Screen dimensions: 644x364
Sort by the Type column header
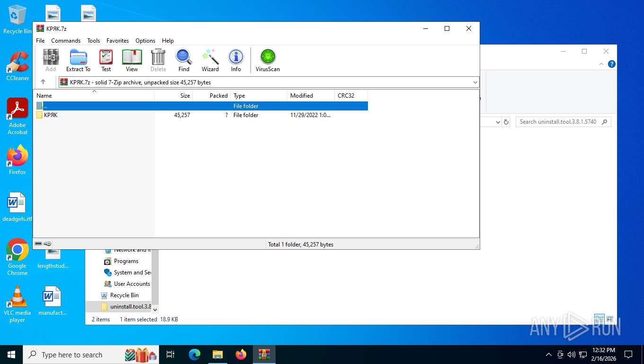pos(259,96)
